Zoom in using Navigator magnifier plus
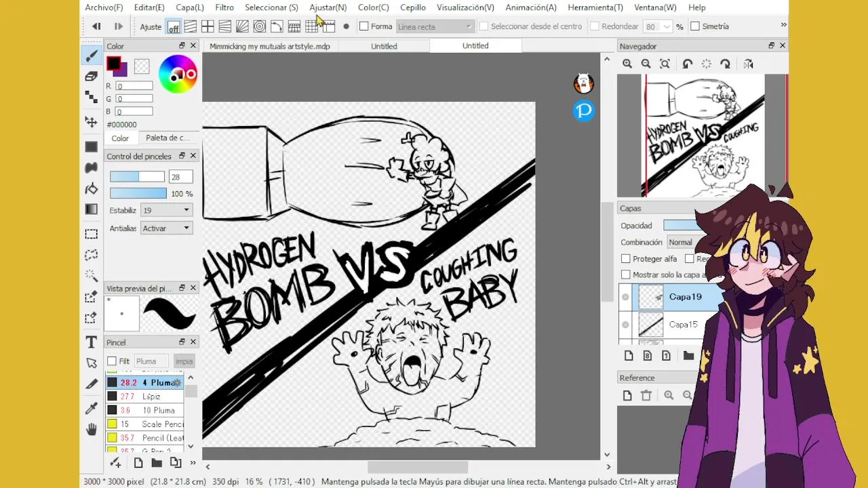Screen dimensions: 868x488 click(x=627, y=64)
